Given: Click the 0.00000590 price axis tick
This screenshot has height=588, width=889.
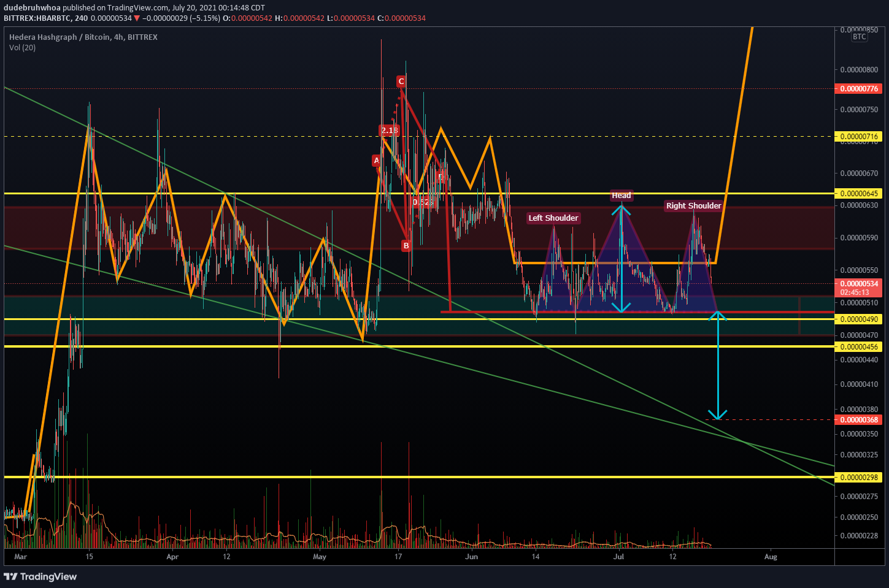Looking at the screenshot, I should coord(859,238).
